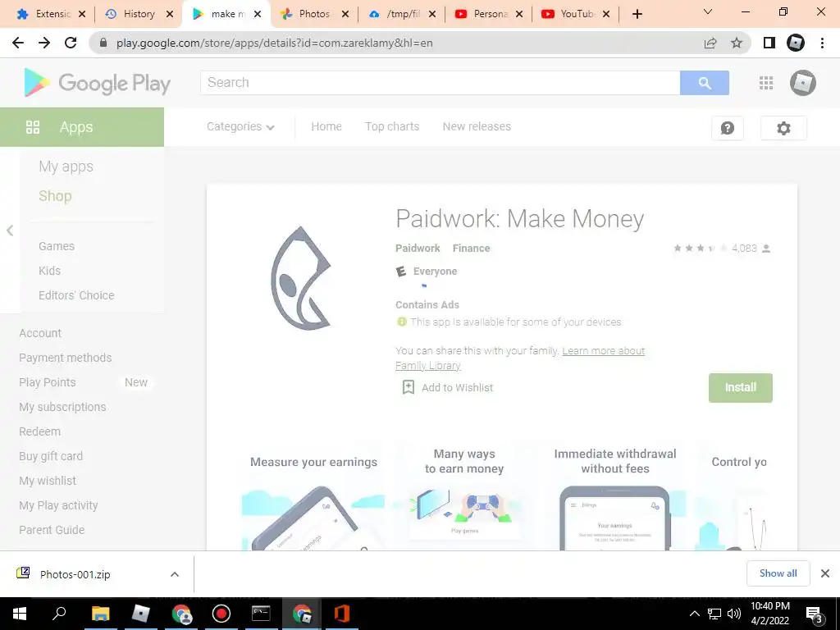Open the Finance category link
Viewport: 840px width, 630px height.
tap(471, 248)
